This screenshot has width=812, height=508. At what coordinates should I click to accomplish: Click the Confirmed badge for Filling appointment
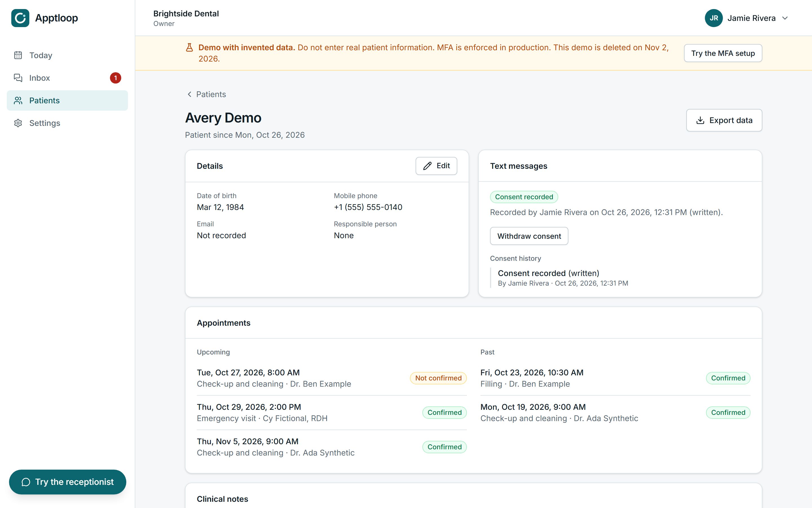728,378
